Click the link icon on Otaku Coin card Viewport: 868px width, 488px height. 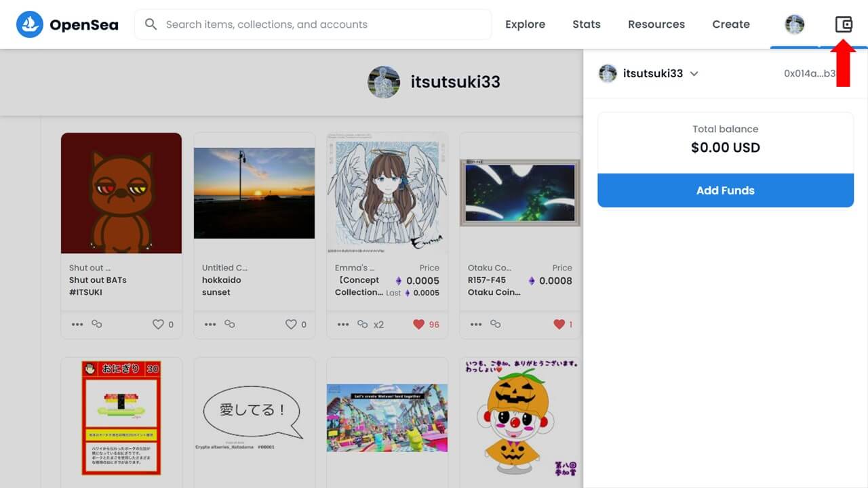pos(496,325)
